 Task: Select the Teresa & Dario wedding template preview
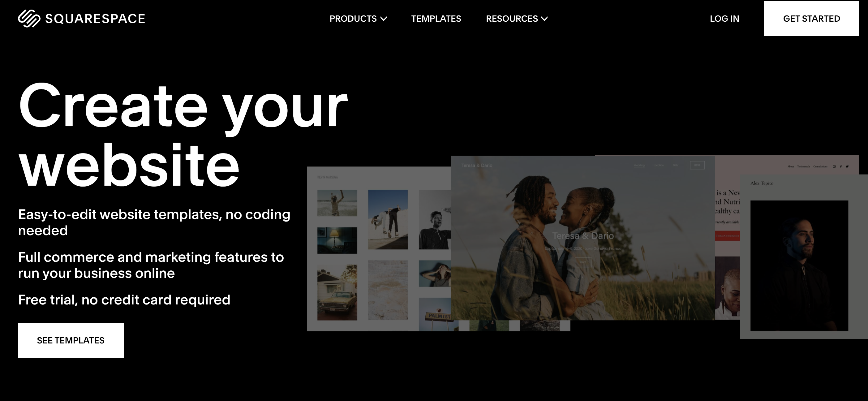coord(583,238)
